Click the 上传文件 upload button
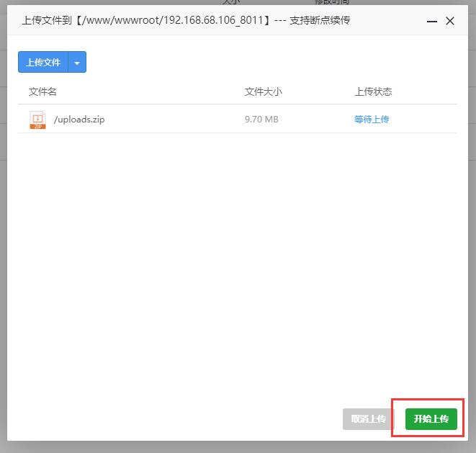 pyautogui.click(x=43, y=62)
